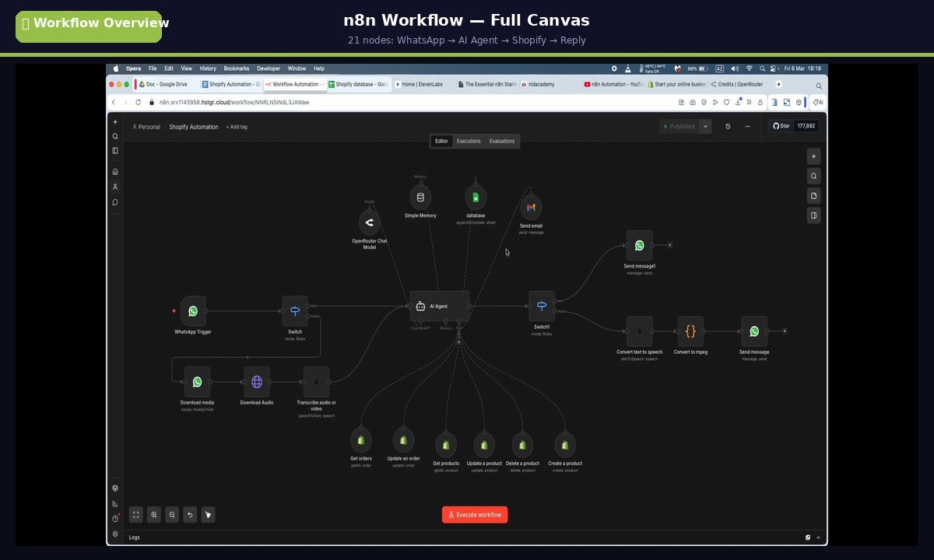Screen dimensions: 934x560
Task: Switch to the Executions tab
Action: pos(469,141)
